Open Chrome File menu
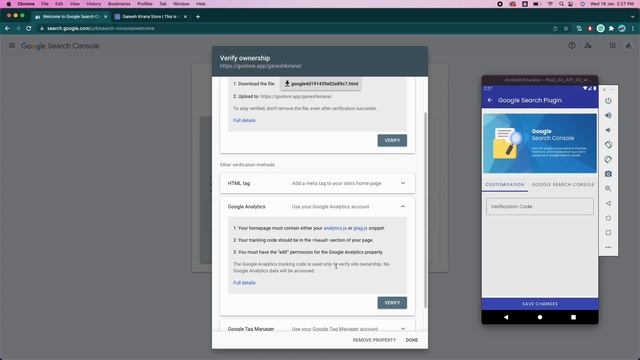The width and height of the screenshot is (640, 360). click(x=45, y=4)
